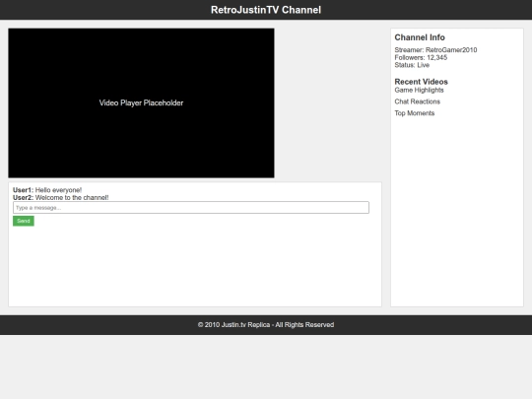
Task: Focus the 'Type a message...' chat input
Action: (191, 208)
